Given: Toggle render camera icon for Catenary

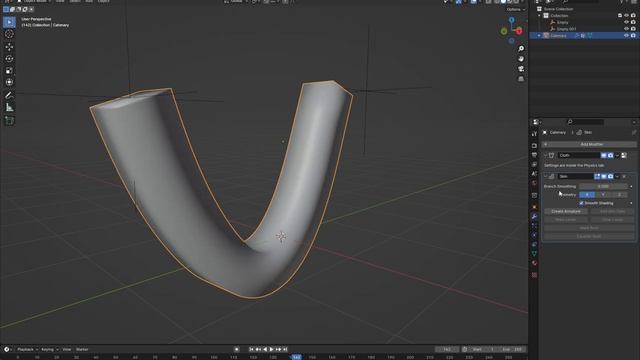Looking at the screenshot, I should click(x=633, y=36).
